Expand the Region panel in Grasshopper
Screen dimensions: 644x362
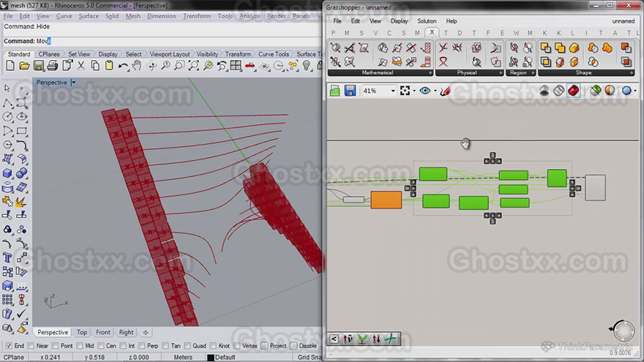point(533,72)
